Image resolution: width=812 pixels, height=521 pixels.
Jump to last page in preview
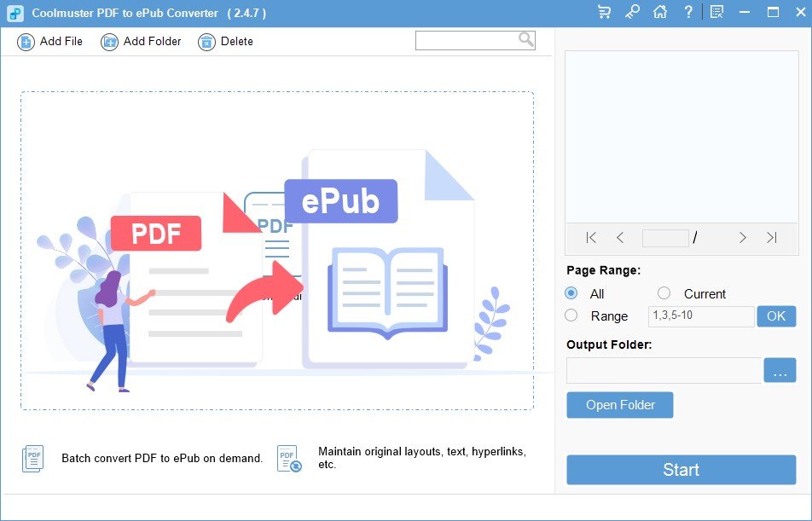(x=771, y=238)
